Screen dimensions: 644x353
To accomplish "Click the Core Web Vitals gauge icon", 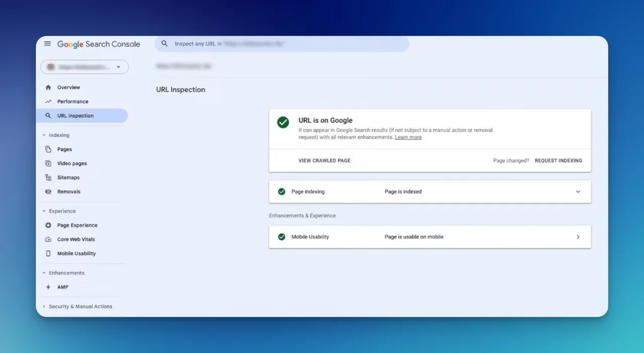I will [x=48, y=240].
